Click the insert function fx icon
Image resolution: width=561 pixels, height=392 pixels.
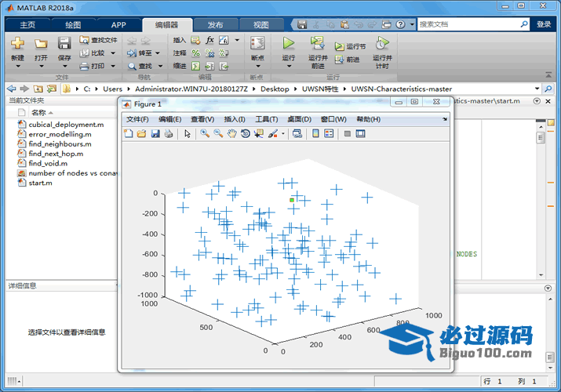[x=209, y=40]
